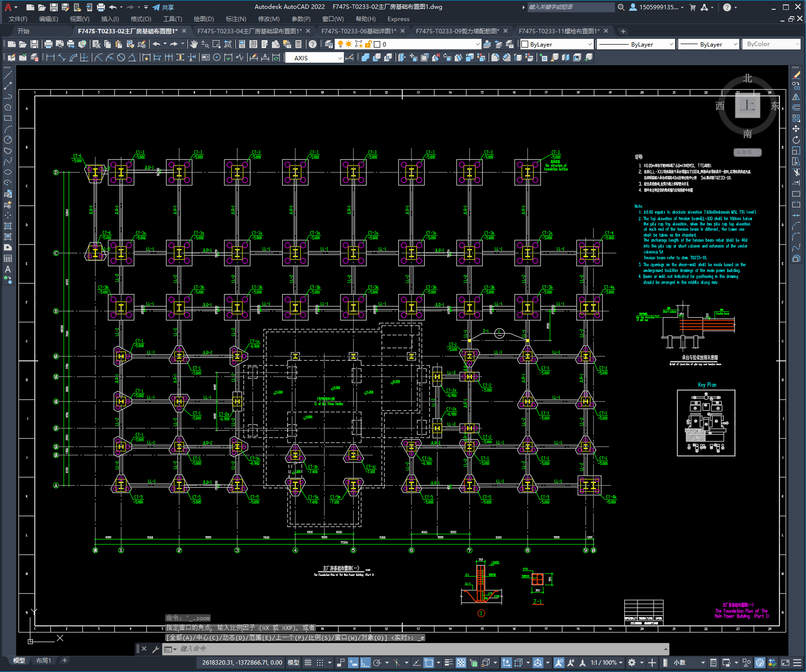
Task: Switch to the 布局1 layout tab
Action: (x=44, y=661)
